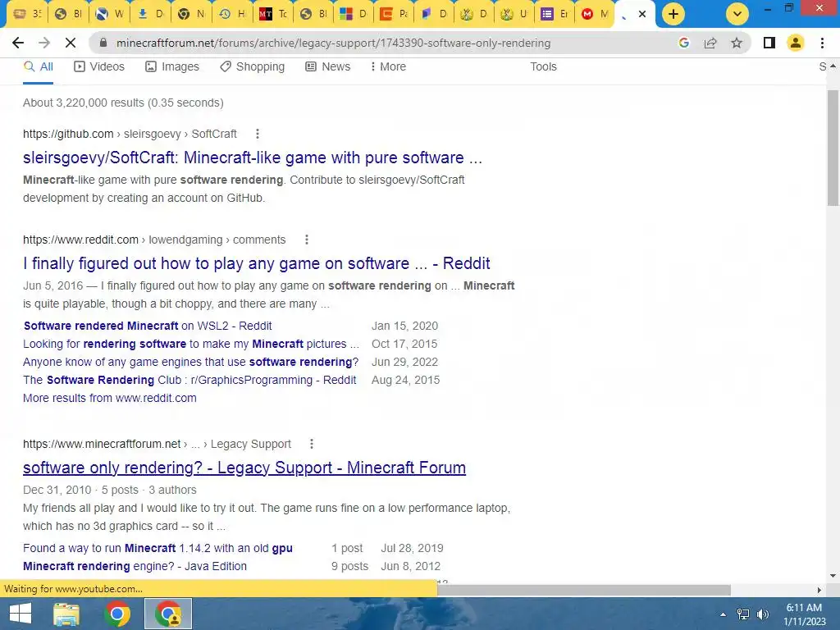The height and width of the screenshot is (630, 840).
Task: Go forward with the forward arrow
Action: coord(44,43)
